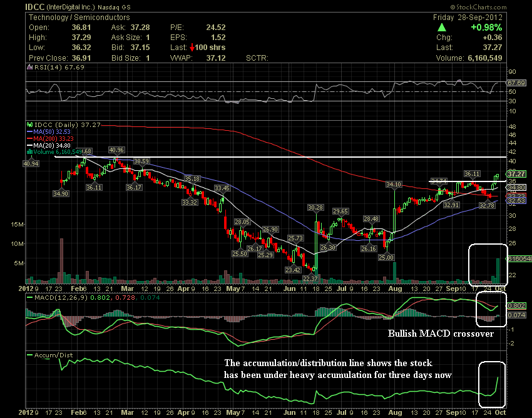Click the volume bars icon in the legend
This screenshot has width=532, height=418.
click(x=30, y=151)
